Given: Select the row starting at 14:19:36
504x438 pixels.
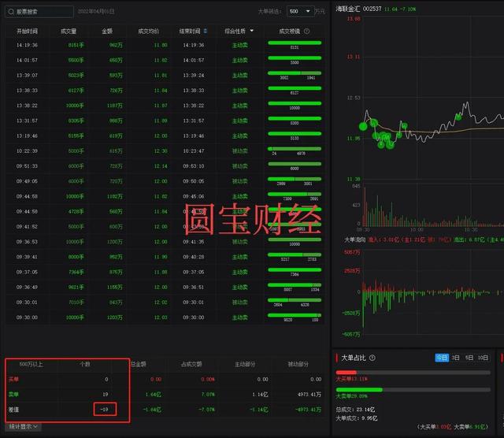Looking at the screenshot, I should (x=165, y=46).
